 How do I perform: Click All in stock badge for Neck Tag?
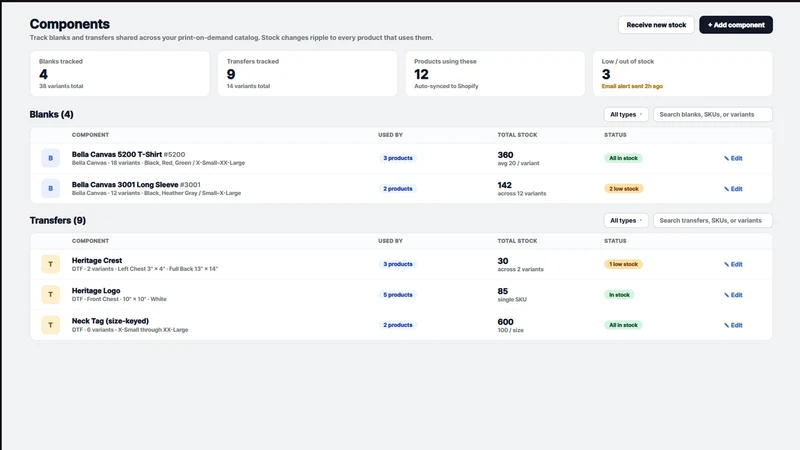pos(623,325)
